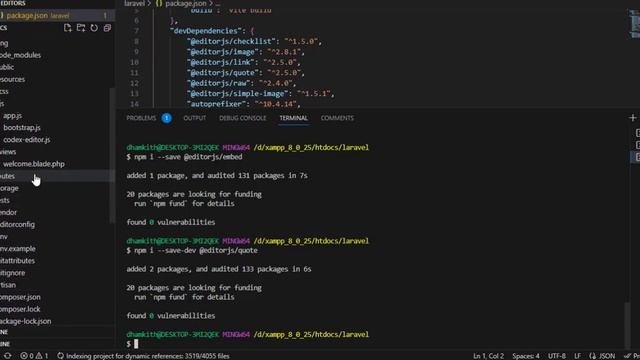The height and width of the screenshot is (360, 640).
Task: Click errors and warnings status indicator
Action: (34, 356)
